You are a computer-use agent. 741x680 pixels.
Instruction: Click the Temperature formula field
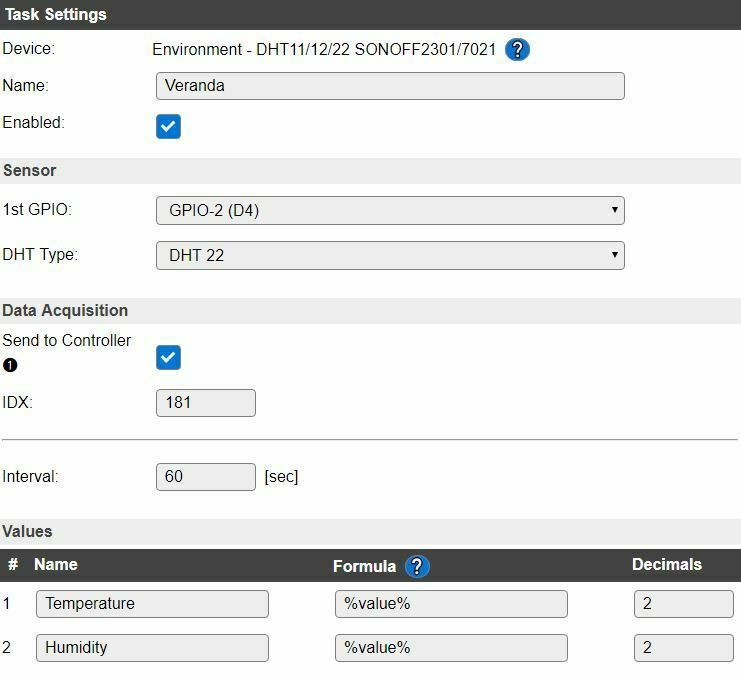coord(451,604)
